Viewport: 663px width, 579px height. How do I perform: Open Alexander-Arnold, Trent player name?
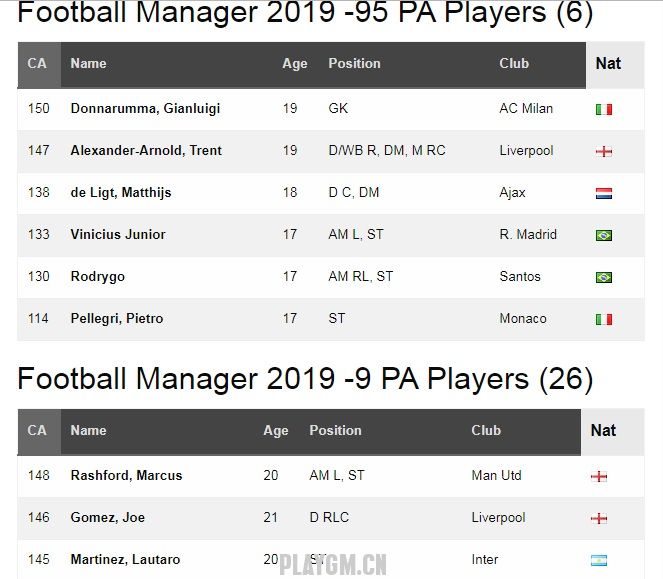pos(146,150)
